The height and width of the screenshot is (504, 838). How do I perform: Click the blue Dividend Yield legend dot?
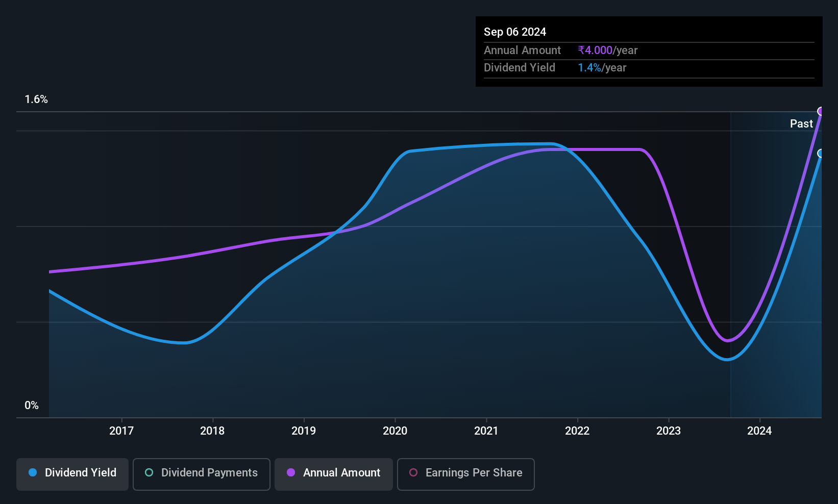point(33,472)
